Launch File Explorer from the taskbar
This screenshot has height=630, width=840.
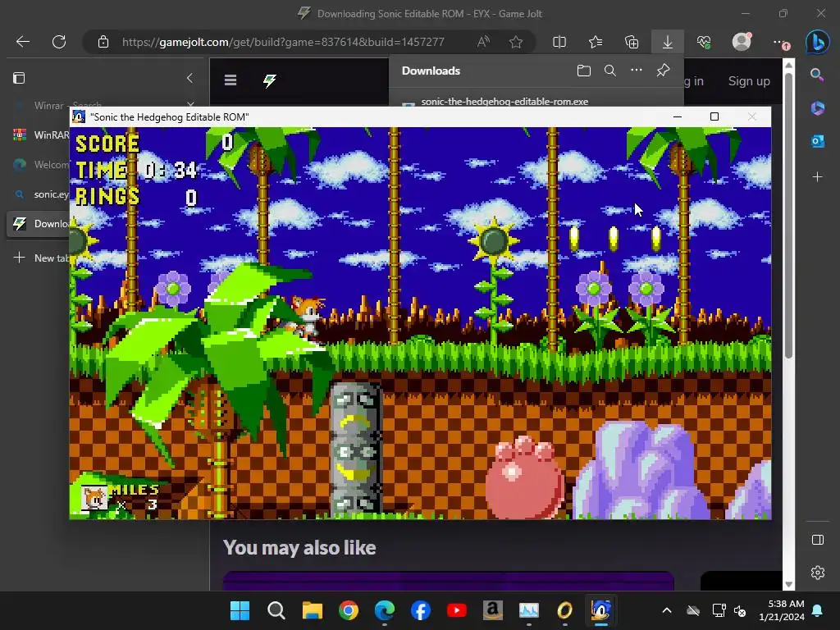pos(313,610)
